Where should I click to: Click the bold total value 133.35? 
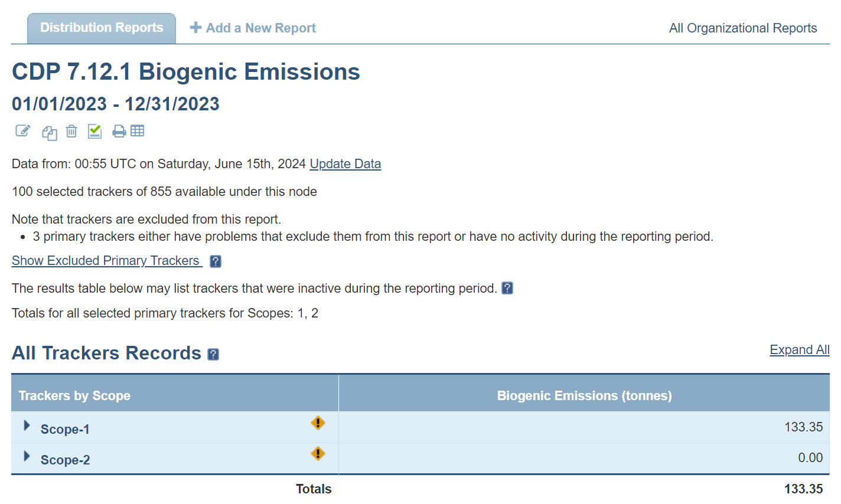tap(804, 489)
